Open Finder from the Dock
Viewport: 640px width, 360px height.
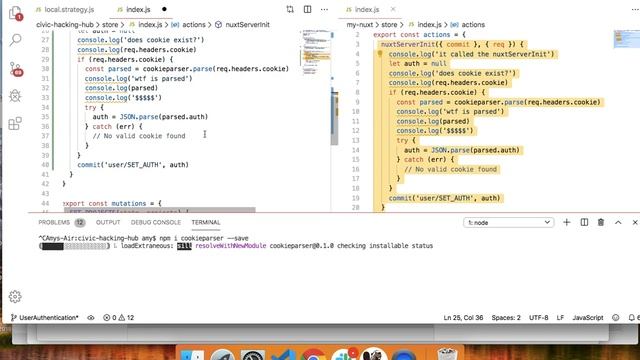pos(192,356)
